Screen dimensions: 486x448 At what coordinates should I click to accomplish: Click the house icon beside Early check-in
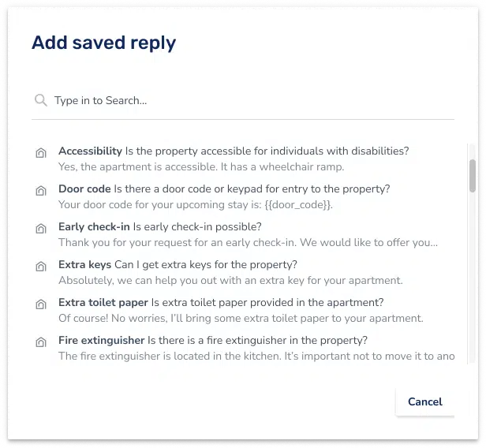[41, 228]
